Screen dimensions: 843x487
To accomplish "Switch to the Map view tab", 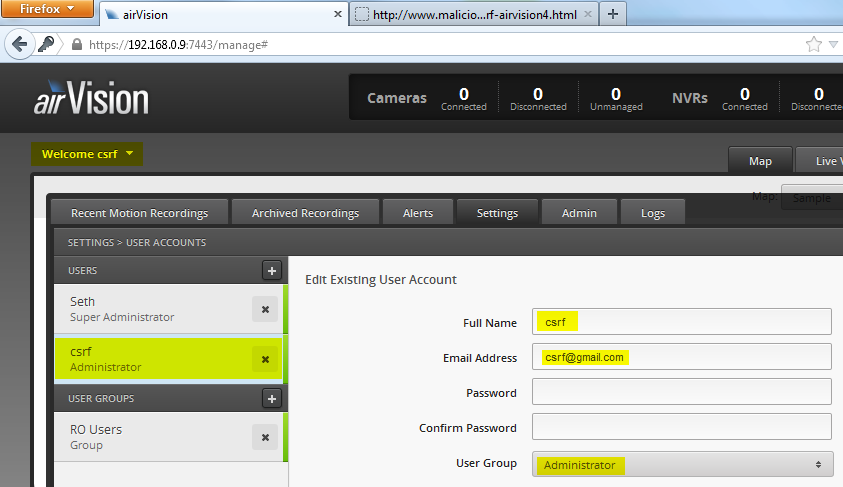I will [x=760, y=161].
